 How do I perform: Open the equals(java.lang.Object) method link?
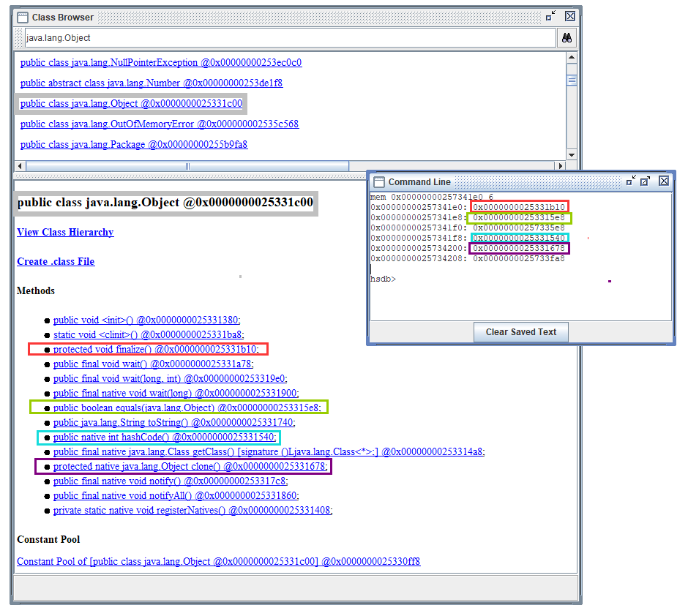(187, 407)
